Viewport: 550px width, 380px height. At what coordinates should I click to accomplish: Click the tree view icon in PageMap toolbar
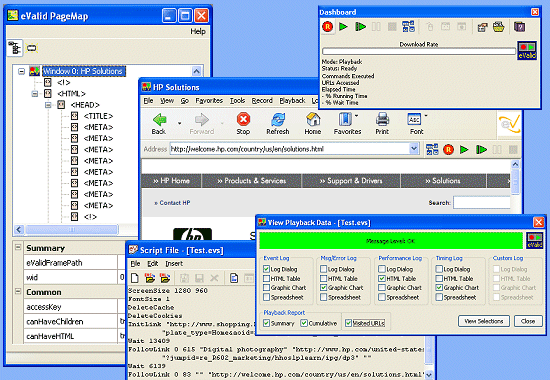click(x=15, y=48)
